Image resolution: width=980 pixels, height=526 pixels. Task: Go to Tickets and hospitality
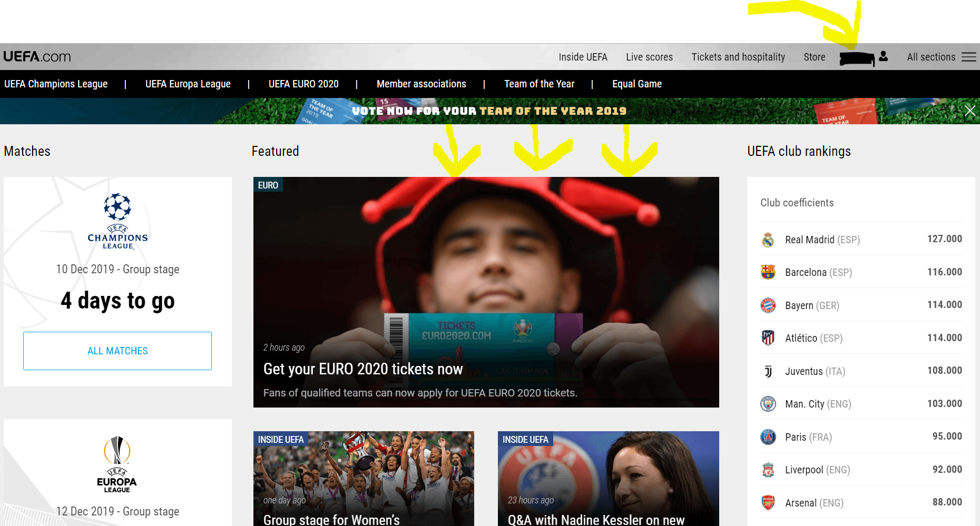pyautogui.click(x=738, y=57)
